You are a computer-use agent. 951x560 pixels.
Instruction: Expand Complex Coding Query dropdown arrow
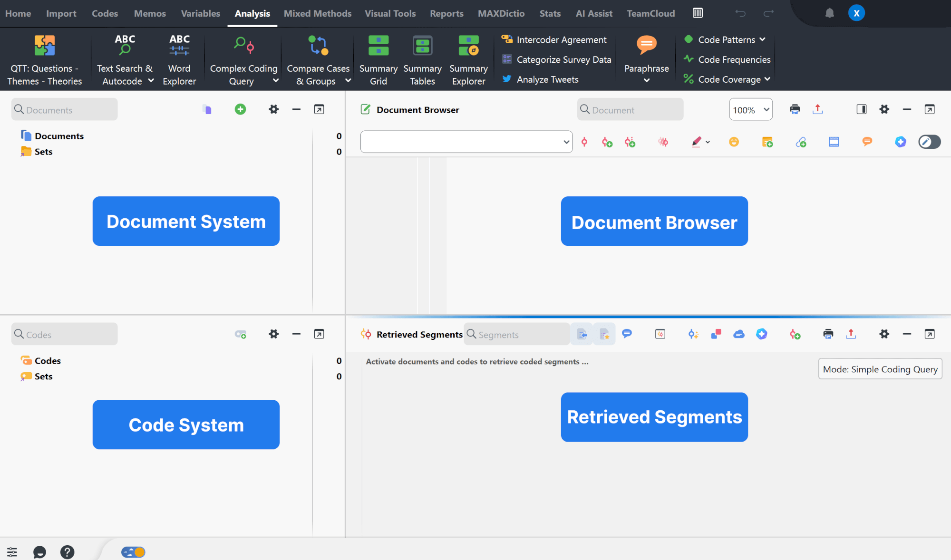[275, 81]
